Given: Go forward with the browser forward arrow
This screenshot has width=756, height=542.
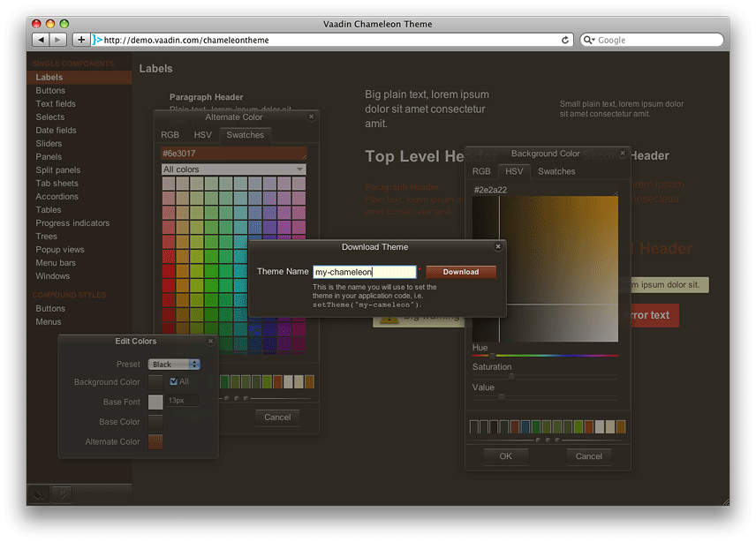Looking at the screenshot, I should pyautogui.click(x=58, y=40).
